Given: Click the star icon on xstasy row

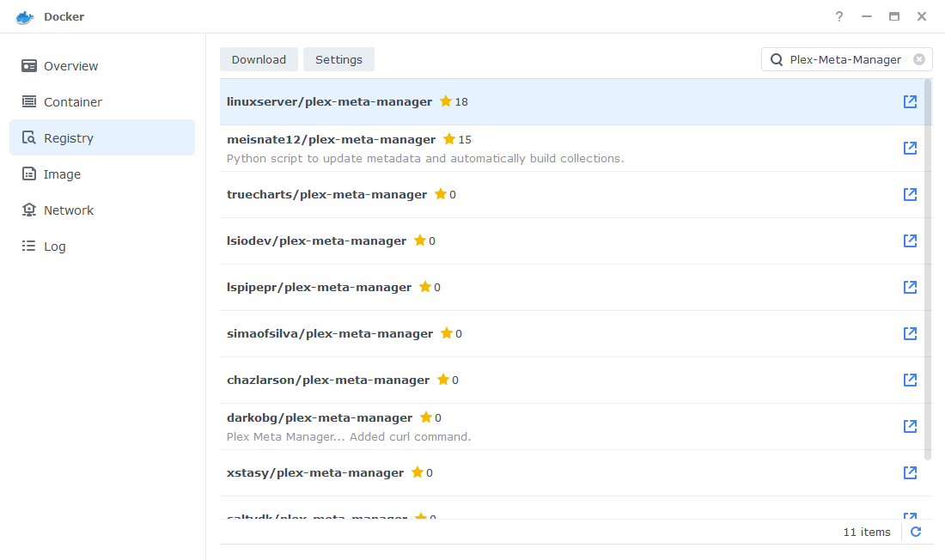Looking at the screenshot, I should pyautogui.click(x=417, y=472).
